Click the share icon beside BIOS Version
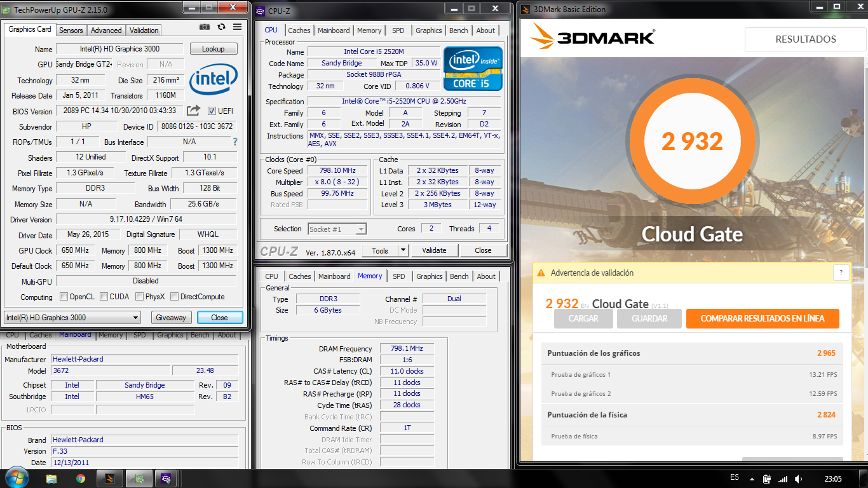Viewport: 868px width, 488px height. [194, 111]
